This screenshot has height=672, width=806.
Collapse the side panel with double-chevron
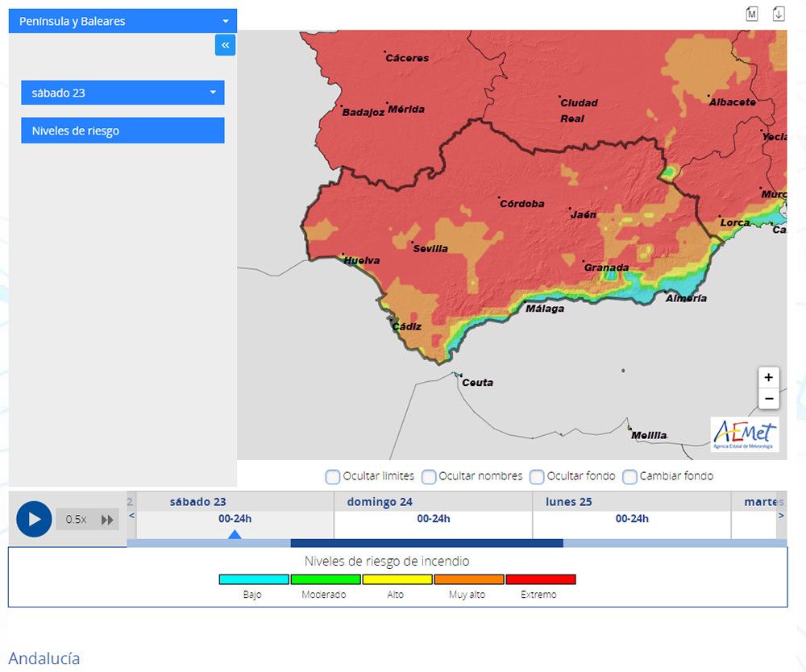click(x=225, y=45)
